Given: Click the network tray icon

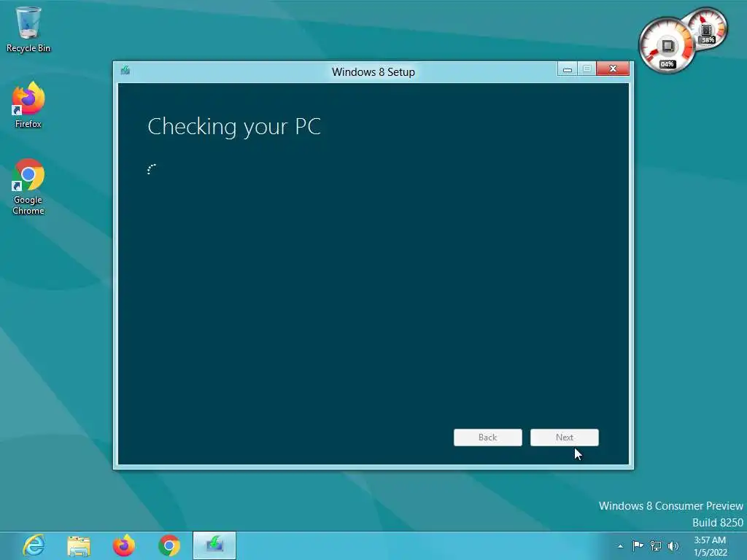Looking at the screenshot, I should tap(656, 545).
